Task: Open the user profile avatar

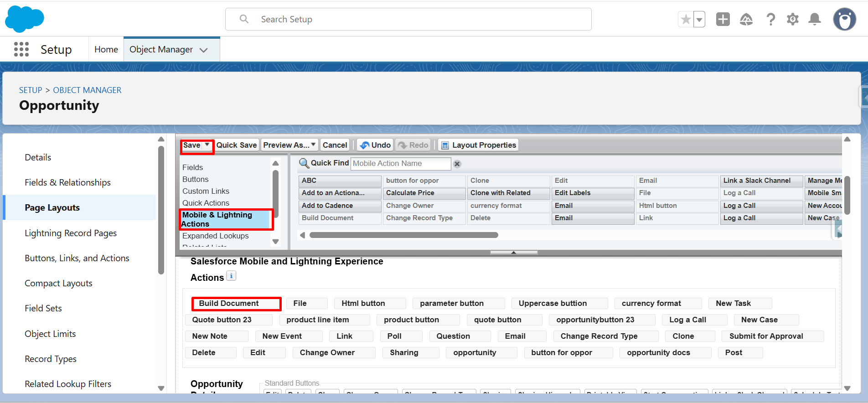Action: click(844, 19)
